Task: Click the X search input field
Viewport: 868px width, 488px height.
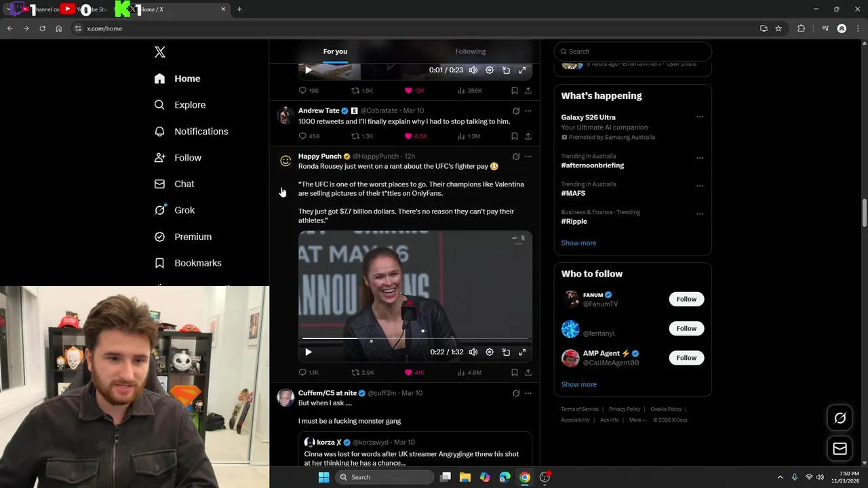Action: pyautogui.click(x=633, y=52)
